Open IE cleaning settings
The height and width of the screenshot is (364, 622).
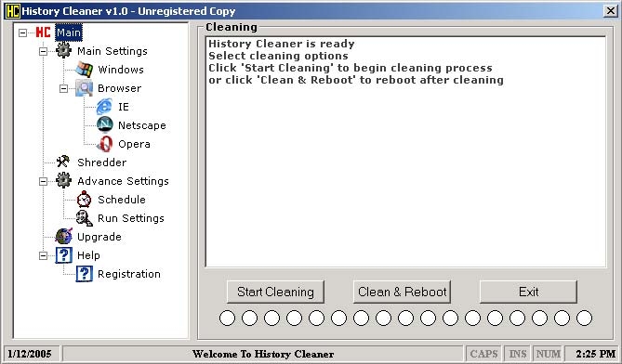pos(124,107)
